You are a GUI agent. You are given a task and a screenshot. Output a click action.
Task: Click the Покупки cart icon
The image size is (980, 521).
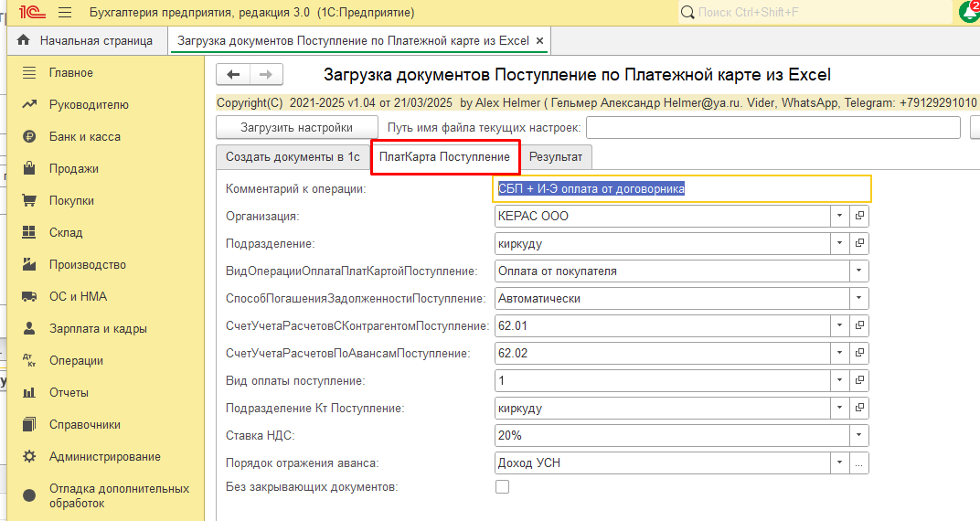pyautogui.click(x=29, y=200)
